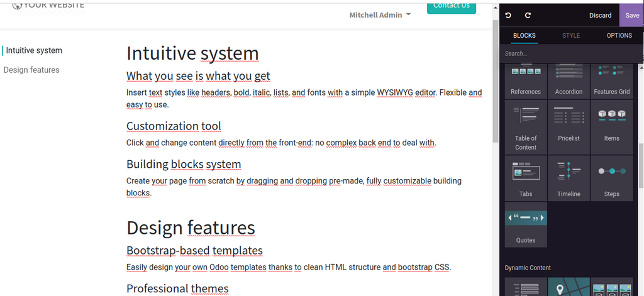The image size is (644, 296).
Task: Select the Accordion building block
Action: [x=569, y=81]
